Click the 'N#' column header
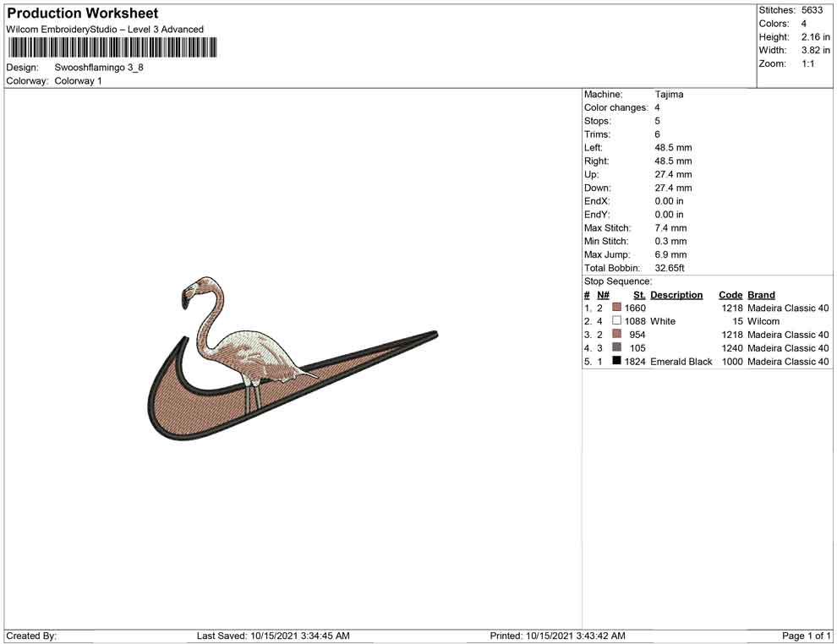The height and width of the screenshot is (644, 837). [603, 295]
